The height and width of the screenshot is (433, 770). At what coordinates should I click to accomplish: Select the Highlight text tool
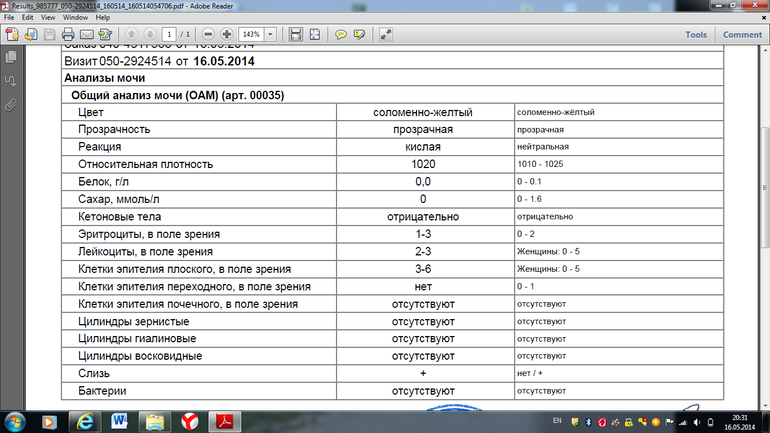pyautogui.click(x=359, y=35)
